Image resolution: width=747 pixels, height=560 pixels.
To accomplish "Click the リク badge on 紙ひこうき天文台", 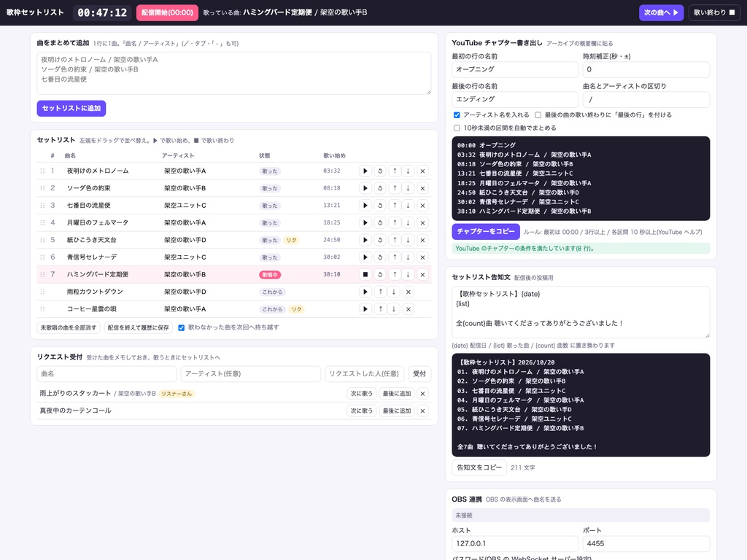I will [x=292, y=241].
